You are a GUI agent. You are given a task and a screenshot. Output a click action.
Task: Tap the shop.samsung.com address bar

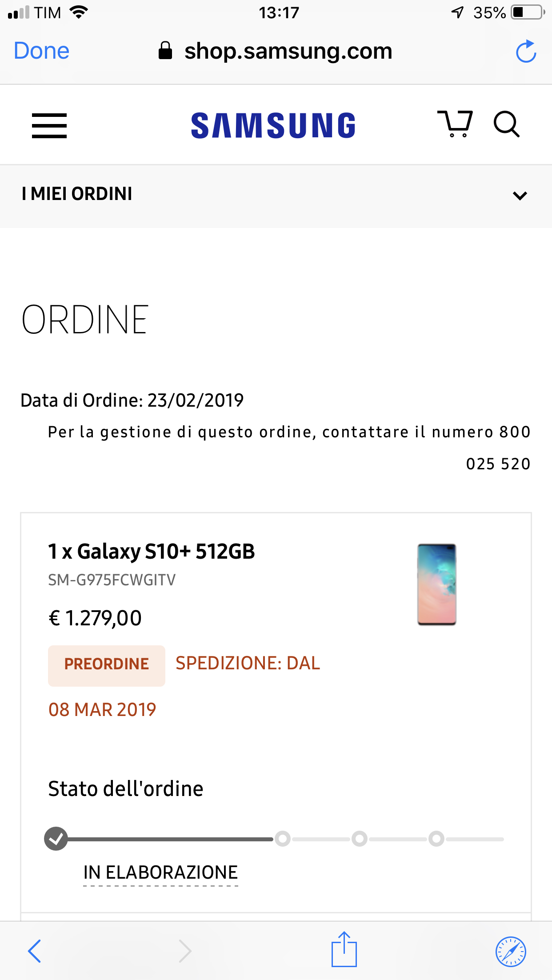pyautogui.click(x=276, y=51)
